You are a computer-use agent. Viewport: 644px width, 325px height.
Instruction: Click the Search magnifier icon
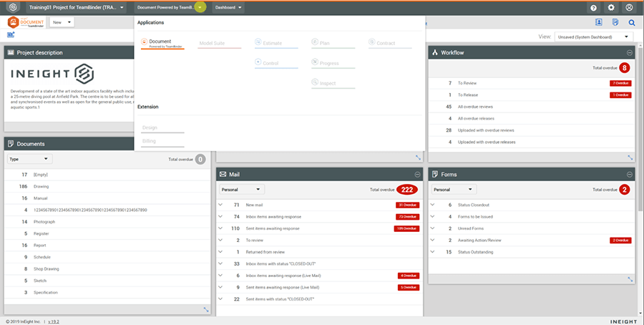(632, 23)
